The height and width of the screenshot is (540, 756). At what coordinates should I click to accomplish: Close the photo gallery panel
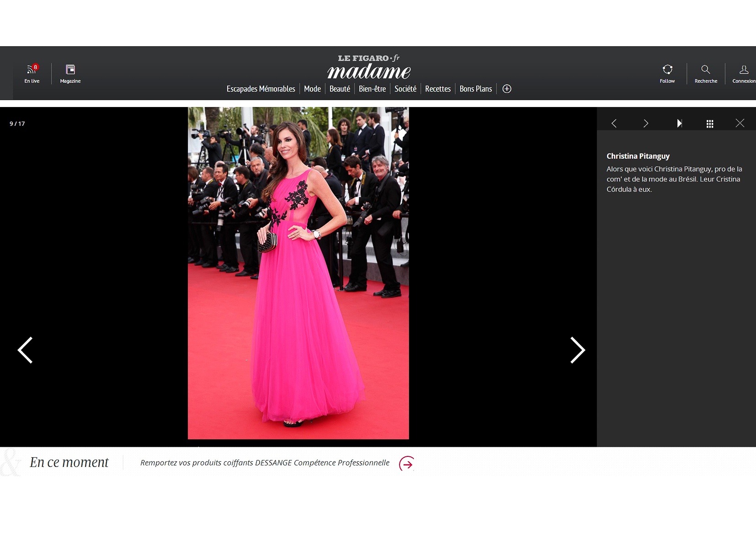(740, 123)
